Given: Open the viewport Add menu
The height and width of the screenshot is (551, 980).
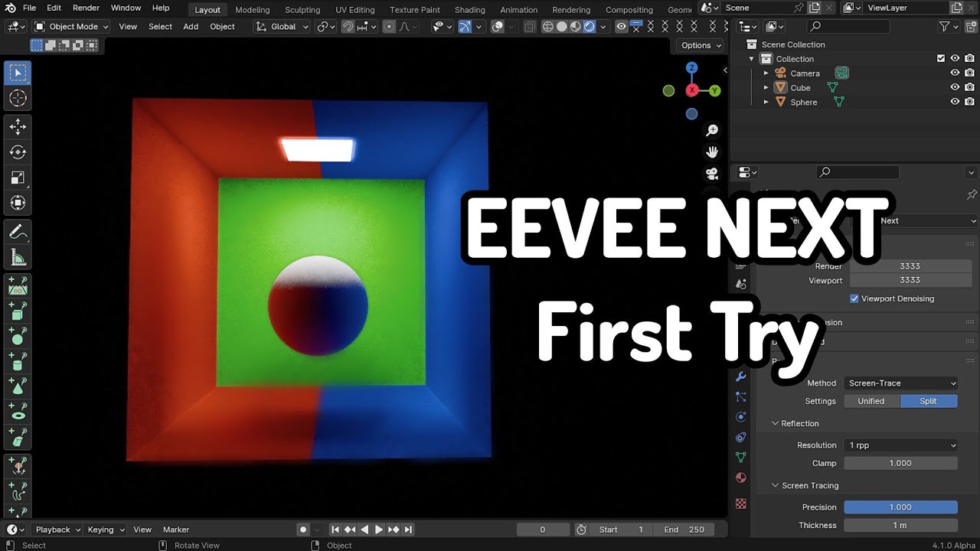Looking at the screenshot, I should pyautogui.click(x=191, y=27).
